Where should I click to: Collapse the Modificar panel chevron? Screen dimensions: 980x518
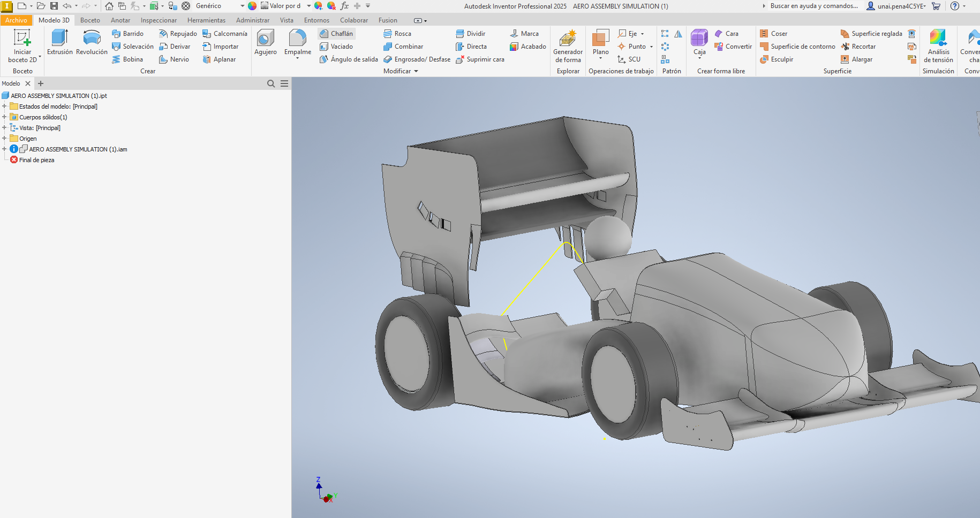point(417,71)
